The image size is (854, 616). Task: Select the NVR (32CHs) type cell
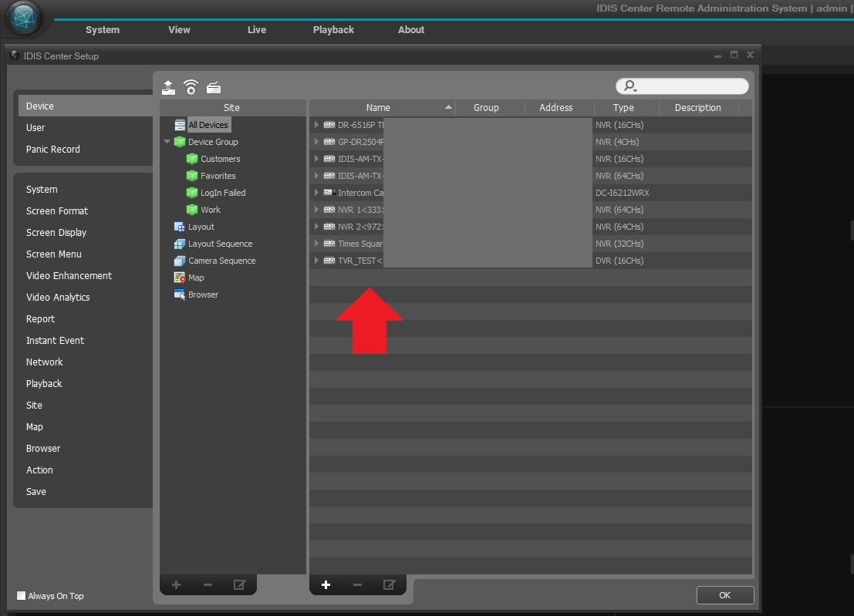click(619, 244)
